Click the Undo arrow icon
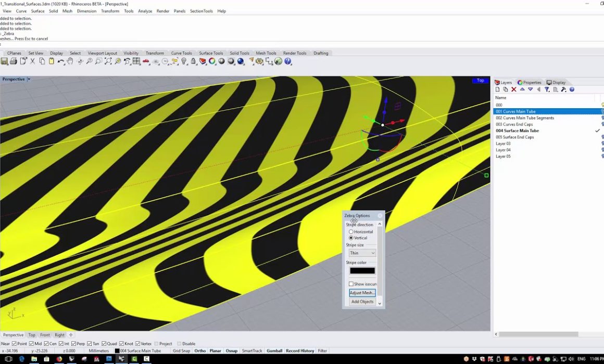The height and width of the screenshot is (364, 604). point(61,61)
